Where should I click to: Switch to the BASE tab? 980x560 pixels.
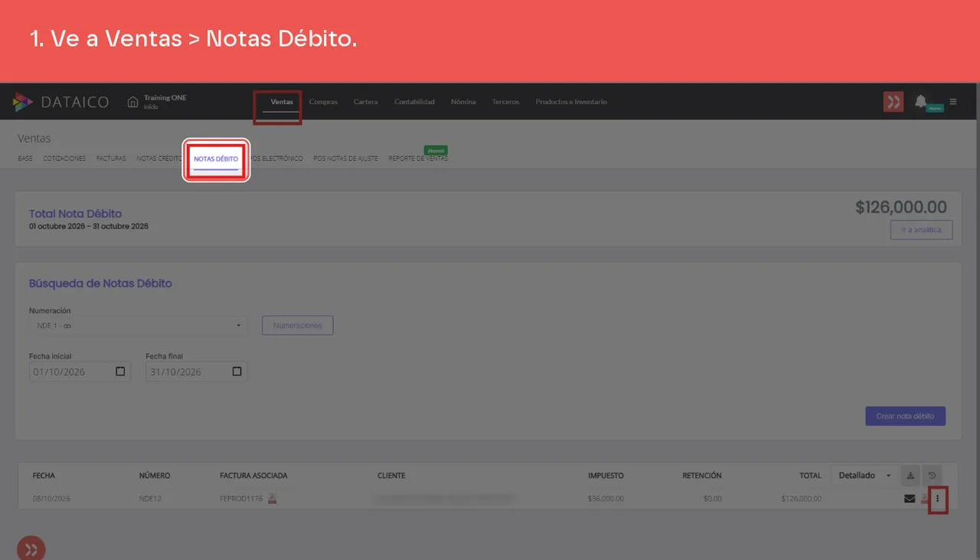[x=25, y=159]
